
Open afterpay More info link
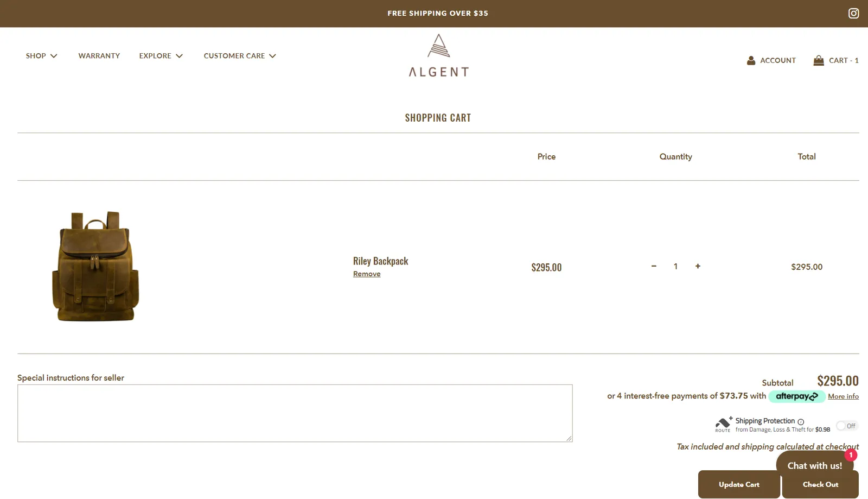843,396
